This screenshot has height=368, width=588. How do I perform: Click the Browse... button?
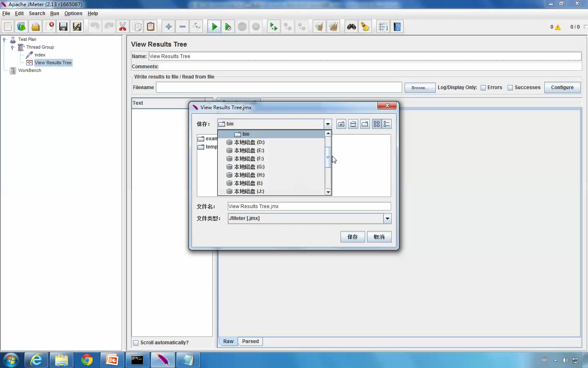click(x=420, y=88)
